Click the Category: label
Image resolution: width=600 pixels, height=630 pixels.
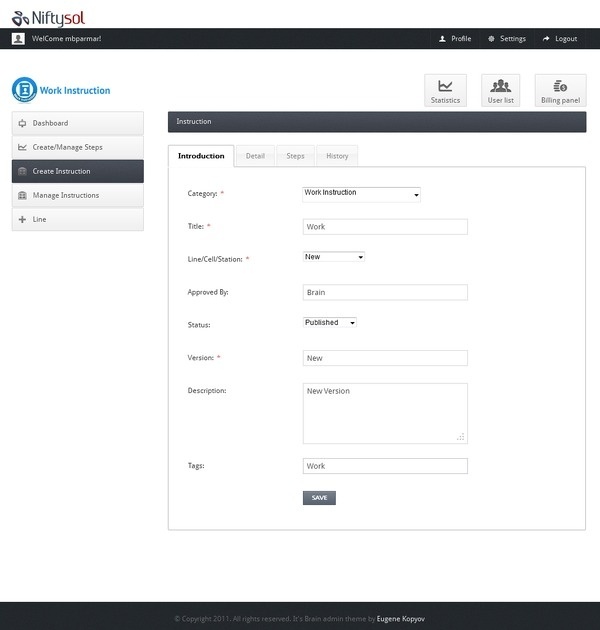click(x=202, y=194)
